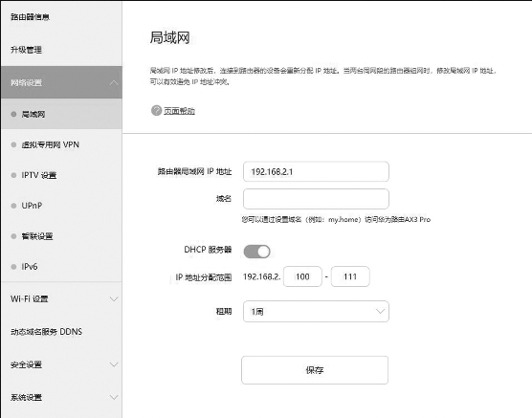Click the router LAN IP address field
The width and height of the screenshot is (532, 418).
coord(316,171)
